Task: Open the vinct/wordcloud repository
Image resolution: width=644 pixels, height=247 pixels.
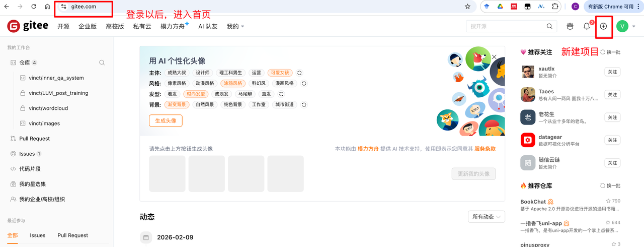Action: tap(48, 108)
